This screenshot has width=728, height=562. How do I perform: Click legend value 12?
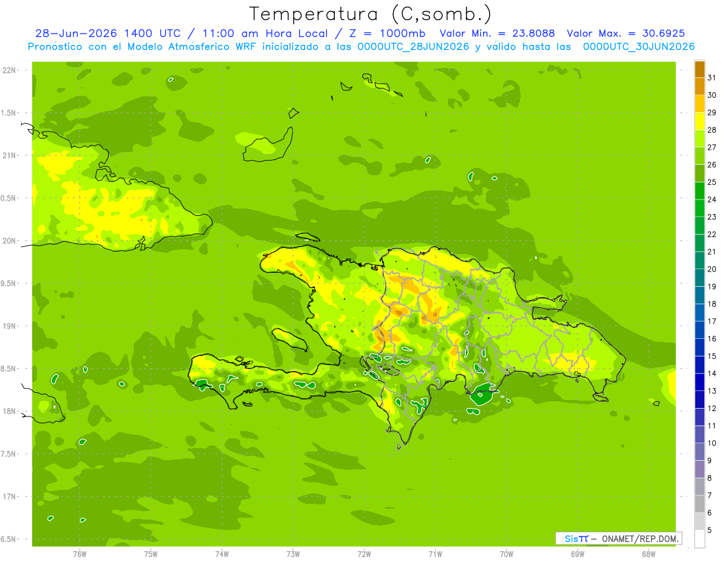[x=712, y=408]
